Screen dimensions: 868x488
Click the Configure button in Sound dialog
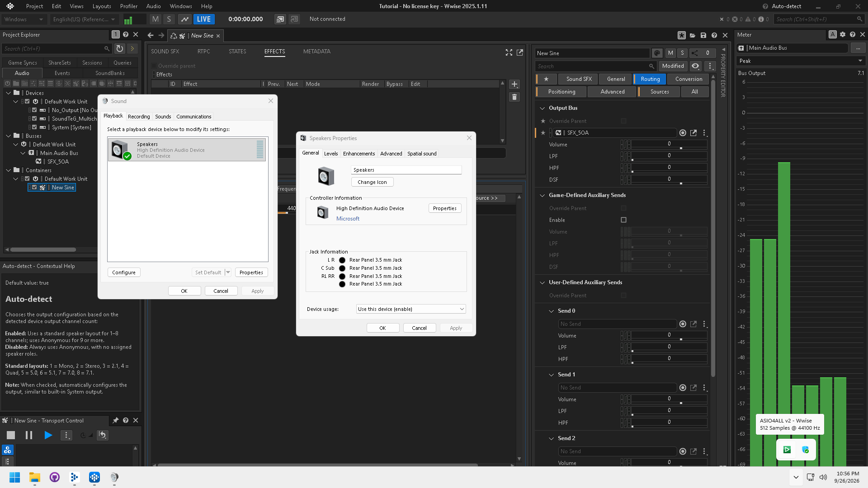tap(124, 272)
